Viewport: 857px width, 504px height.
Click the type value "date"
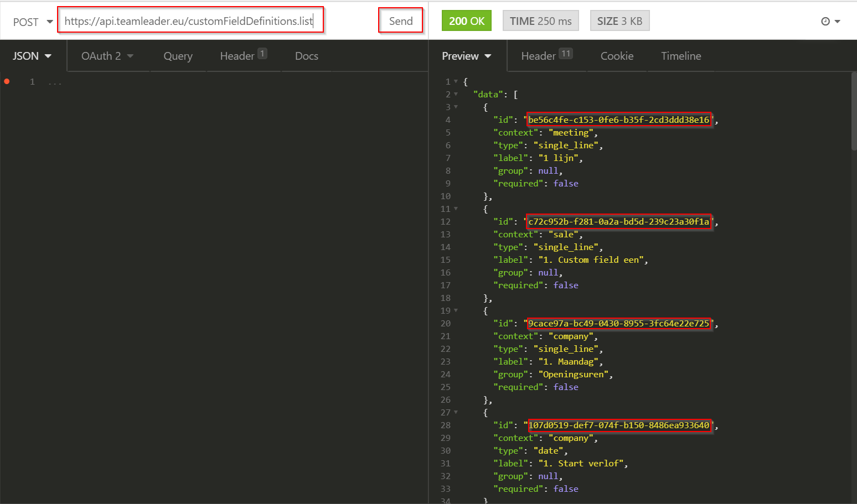tap(548, 450)
